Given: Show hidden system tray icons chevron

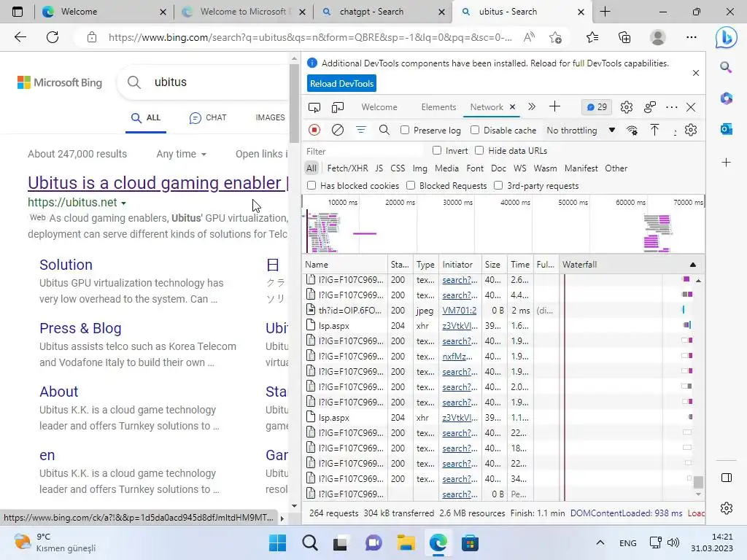Looking at the screenshot, I should pos(600,542).
